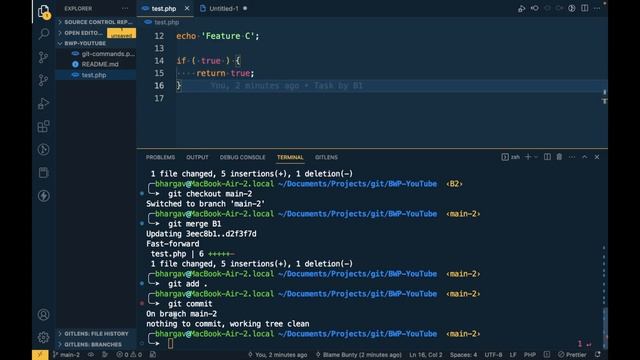Open the Output panel tab
The width and height of the screenshot is (640, 360).
197,157
